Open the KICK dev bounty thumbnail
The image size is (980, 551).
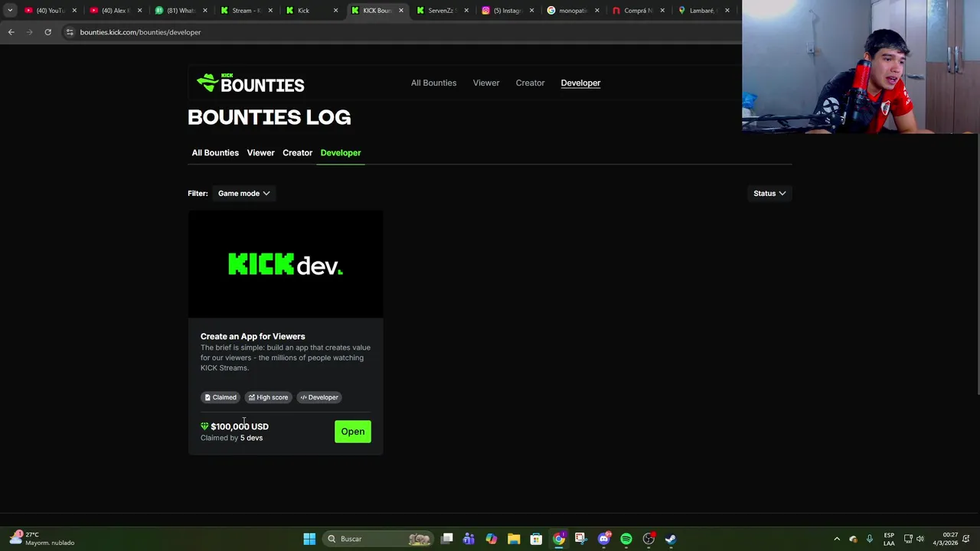pyautogui.click(x=286, y=264)
